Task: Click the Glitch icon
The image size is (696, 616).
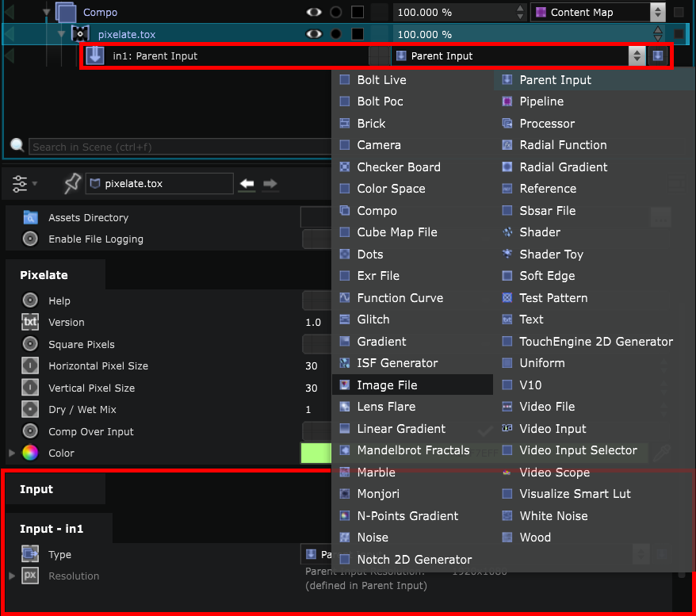Action: pos(345,319)
